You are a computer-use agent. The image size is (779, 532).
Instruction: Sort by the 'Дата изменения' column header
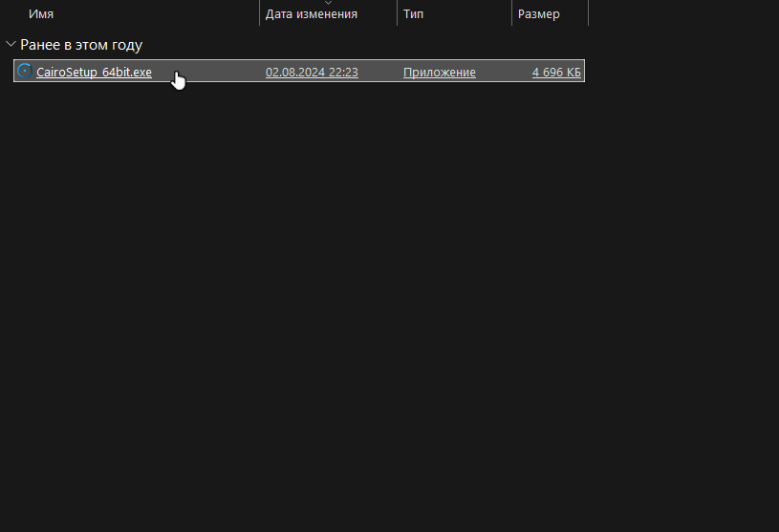coord(312,14)
